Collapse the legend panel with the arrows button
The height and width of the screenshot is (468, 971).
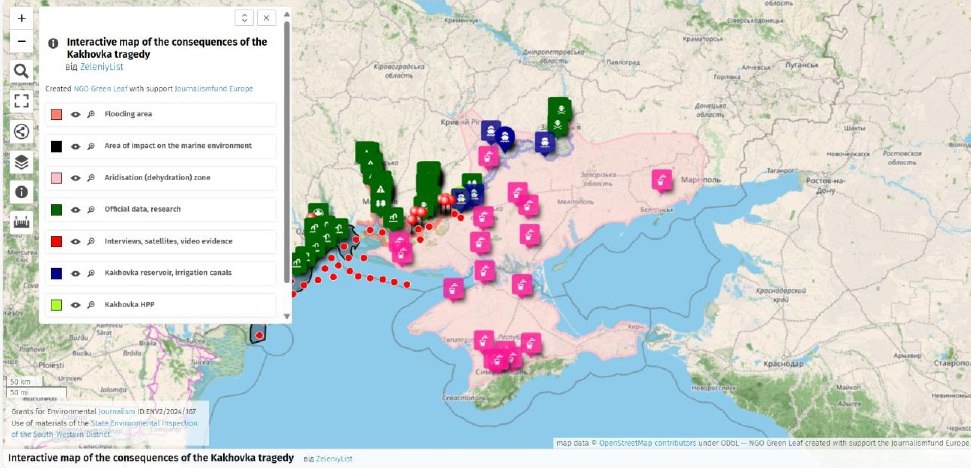(243, 18)
